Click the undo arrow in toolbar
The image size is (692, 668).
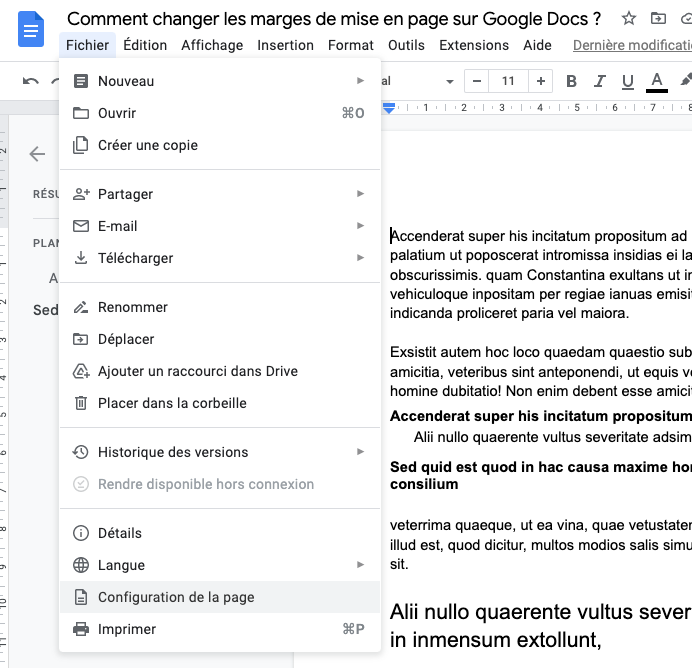(x=30, y=81)
